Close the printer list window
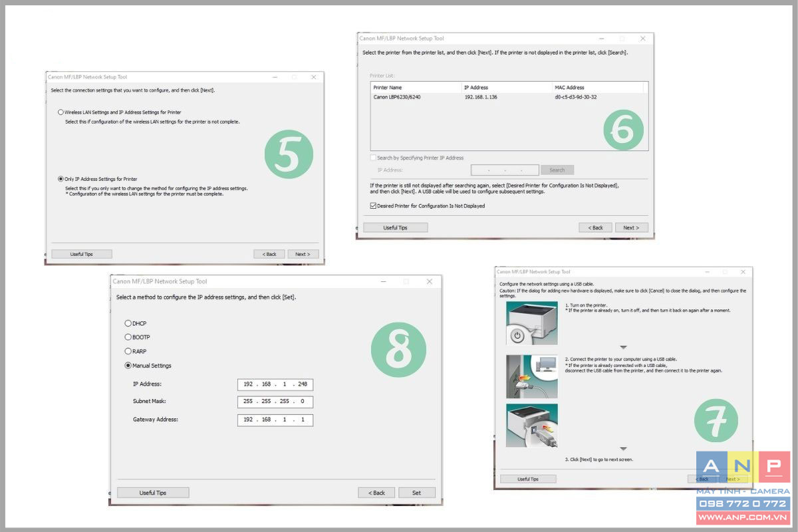The width and height of the screenshot is (798, 532). [x=642, y=39]
